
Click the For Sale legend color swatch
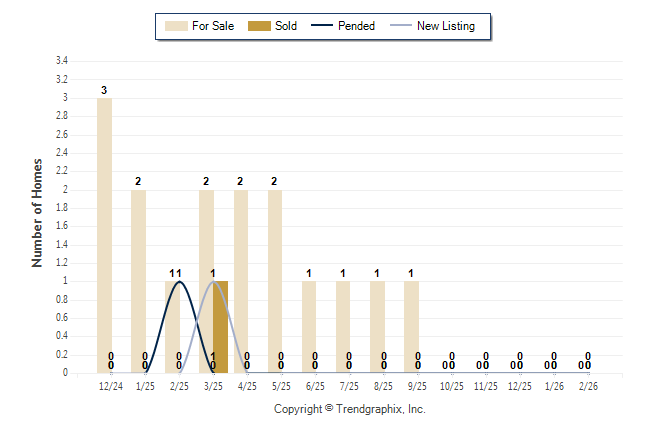[x=175, y=26]
